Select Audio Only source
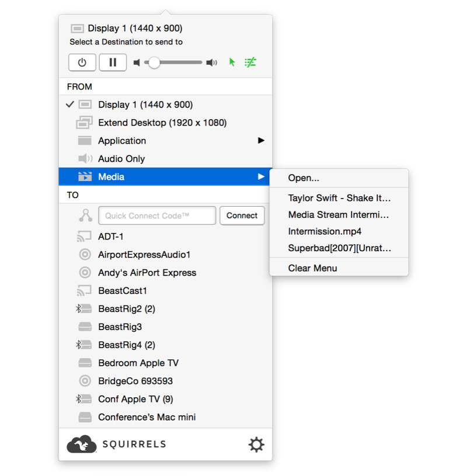This screenshot has width=467, height=476. coord(165,159)
